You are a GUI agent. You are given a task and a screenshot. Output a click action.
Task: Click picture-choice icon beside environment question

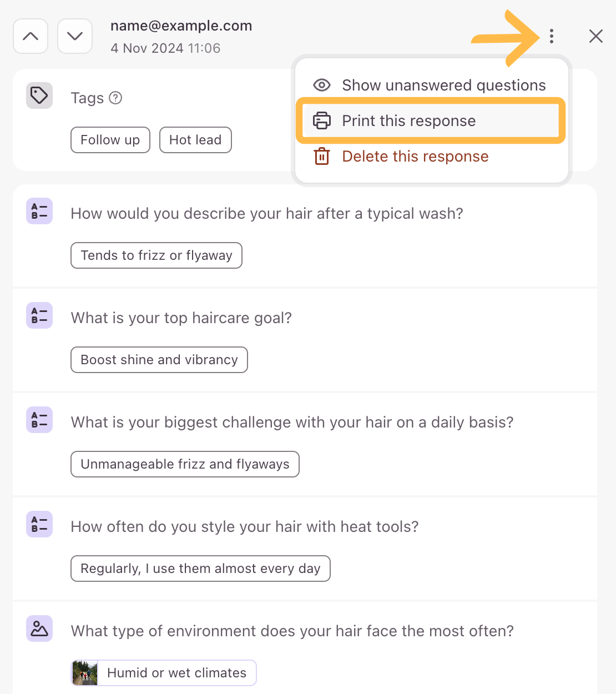coord(39,628)
